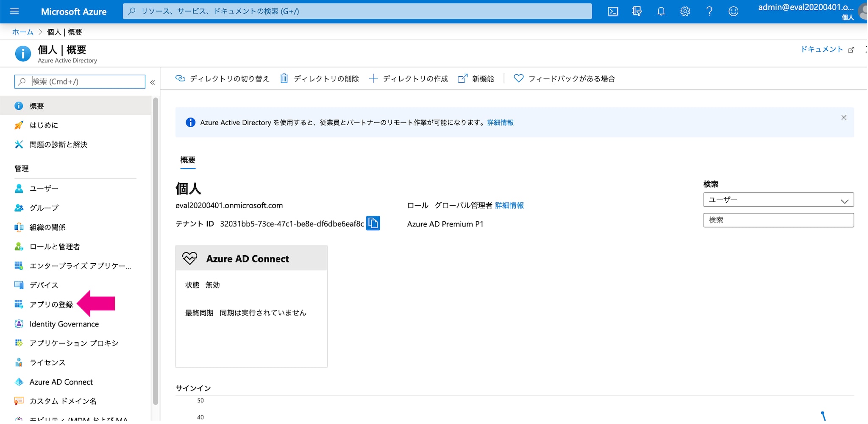This screenshot has height=424, width=868.
Task: Open ユーザー menu item text
Action: (44, 188)
